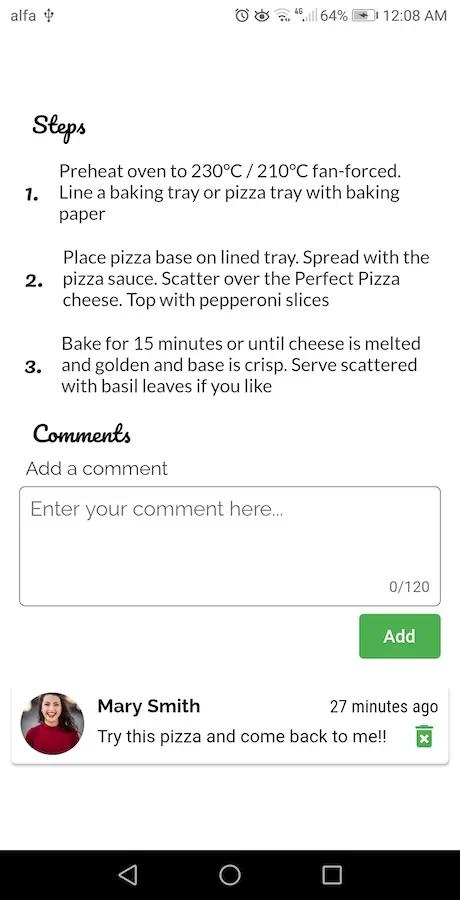This screenshot has height=900, width=460.
Task: Tap the alarm clock status icon
Action: click(242, 15)
